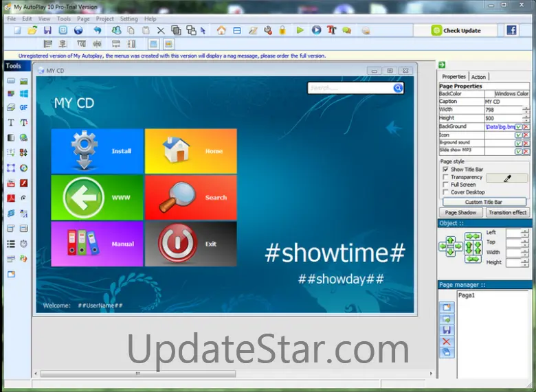Click the search magnifier icon on the page

tap(398, 88)
